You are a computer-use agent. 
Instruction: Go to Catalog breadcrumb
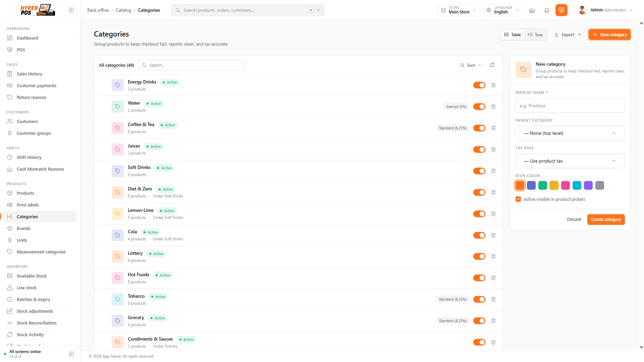[123, 10]
